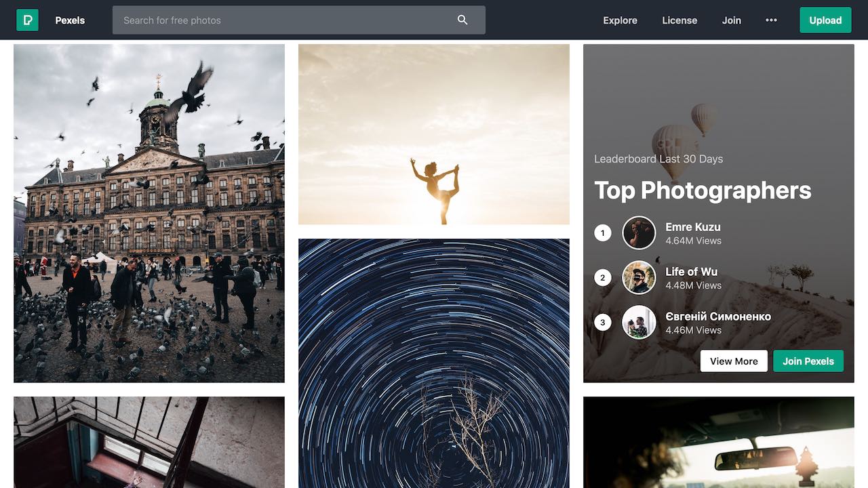Open Life of Wu's profile name
Image resolution: width=868 pixels, height=488 pixels.
691,272
